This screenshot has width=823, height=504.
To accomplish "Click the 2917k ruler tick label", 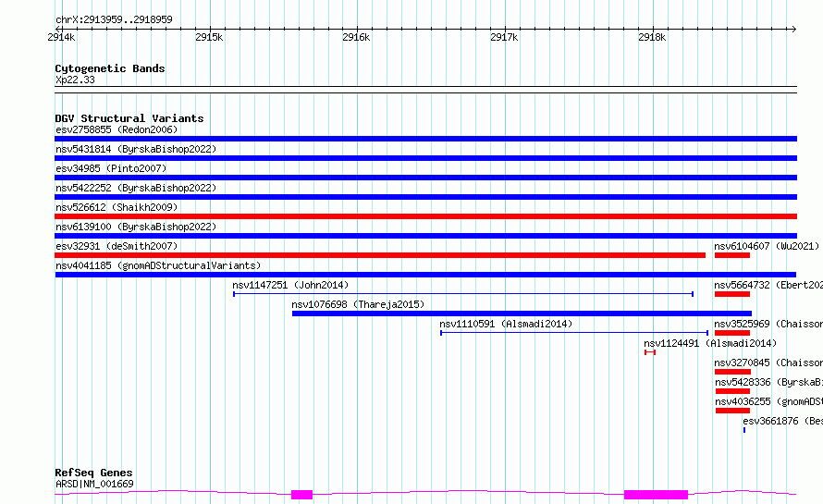I will (504, 37).
